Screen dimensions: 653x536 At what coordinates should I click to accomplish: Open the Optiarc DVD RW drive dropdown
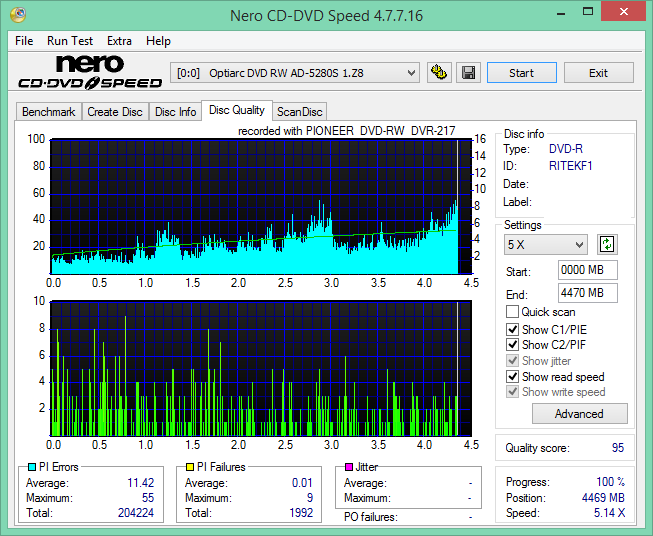click(x=294, y=73)
